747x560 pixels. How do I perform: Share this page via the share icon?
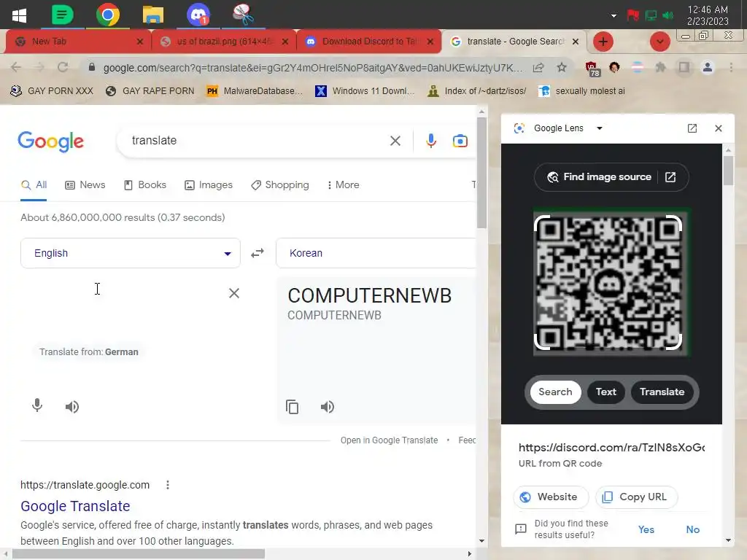coord(538,68)
